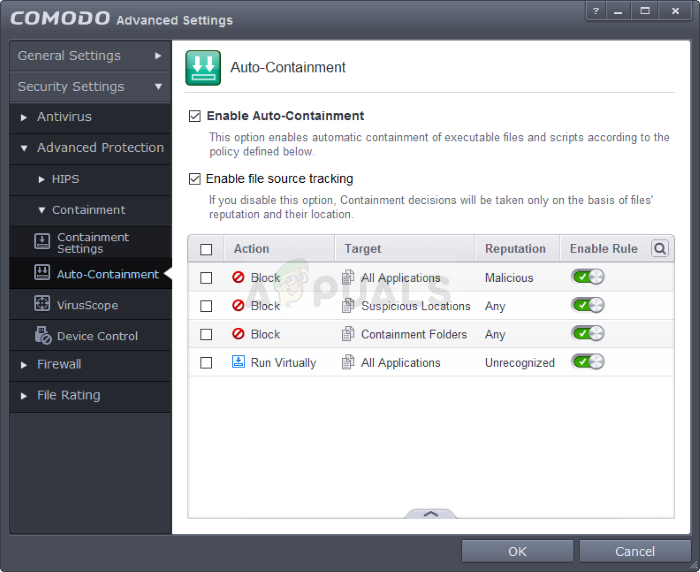
Task: Click the Auto-Containment sidebar icon
Action: (42, 273)
